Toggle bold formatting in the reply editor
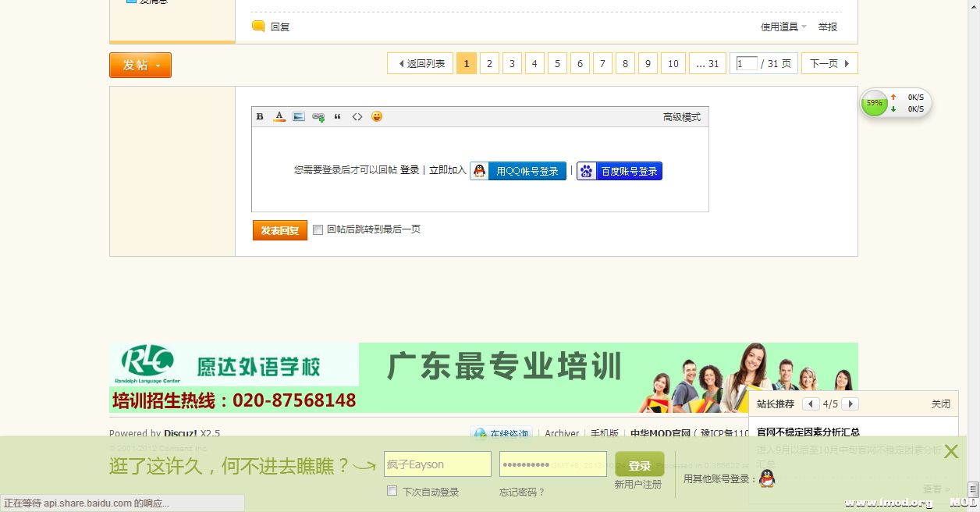980x512 pixels. (259, 116)
